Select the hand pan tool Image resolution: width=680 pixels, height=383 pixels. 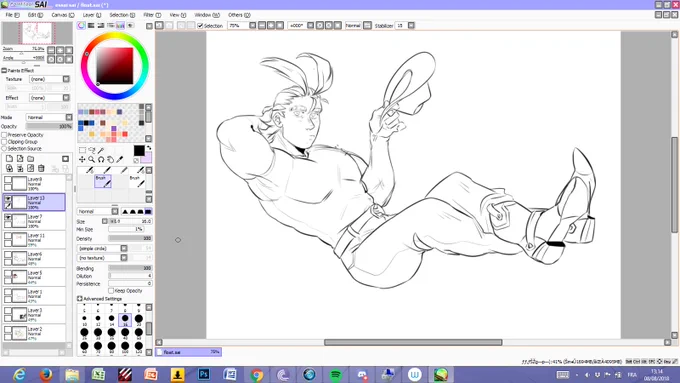coord(111,160)
